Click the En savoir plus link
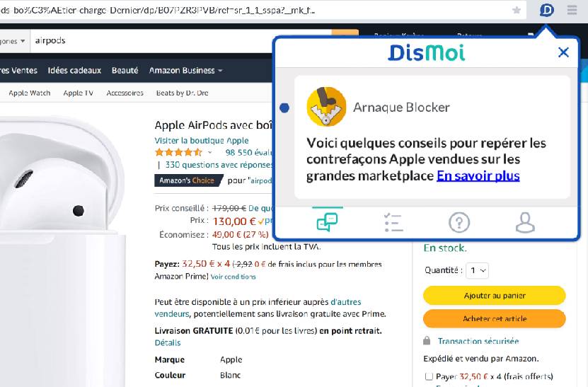The width and height of the screenshot is (588, 387). (x=478, y=176)
